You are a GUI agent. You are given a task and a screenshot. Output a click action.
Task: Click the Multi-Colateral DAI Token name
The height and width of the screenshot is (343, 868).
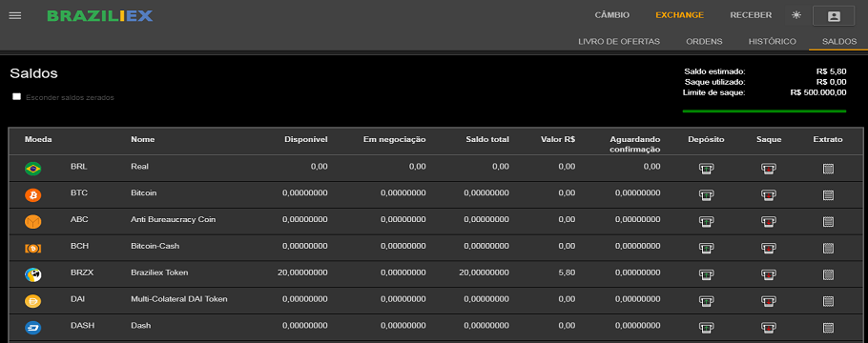[x=179, y=299]
